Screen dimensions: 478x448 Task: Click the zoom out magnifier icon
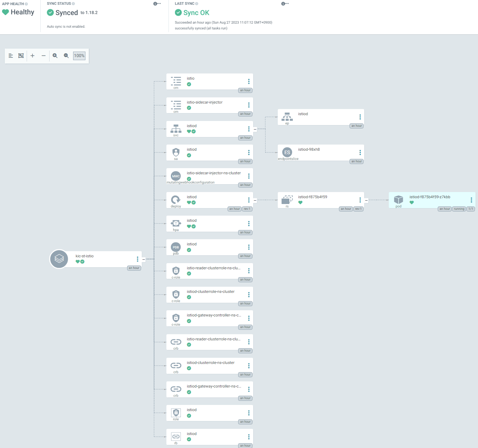(66, 56)
